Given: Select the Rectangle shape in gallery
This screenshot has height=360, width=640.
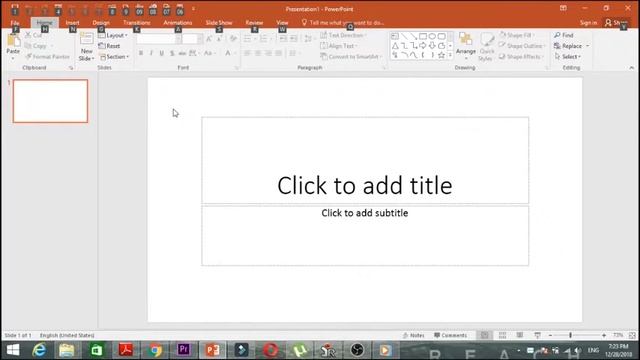Looking at the screenshot, I should [423, 37].
